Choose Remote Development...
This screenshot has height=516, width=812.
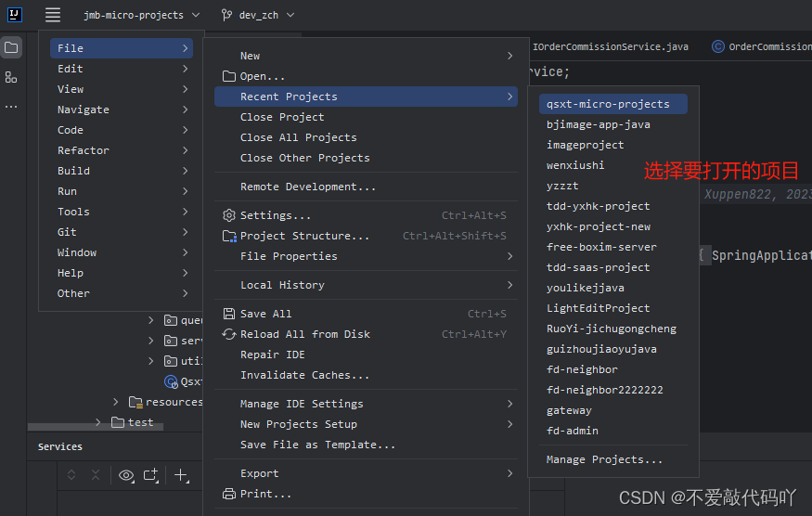pos(367,187)
